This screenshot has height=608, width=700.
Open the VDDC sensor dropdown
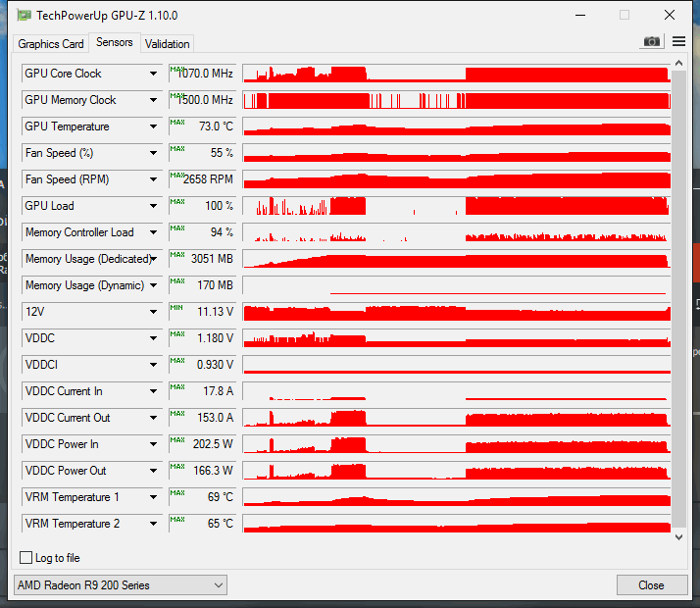tap(153, 338)
